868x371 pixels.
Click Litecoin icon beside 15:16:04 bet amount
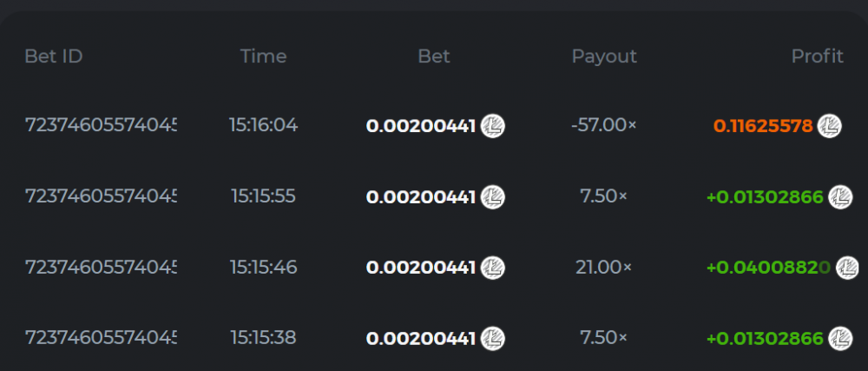(493, 126)
